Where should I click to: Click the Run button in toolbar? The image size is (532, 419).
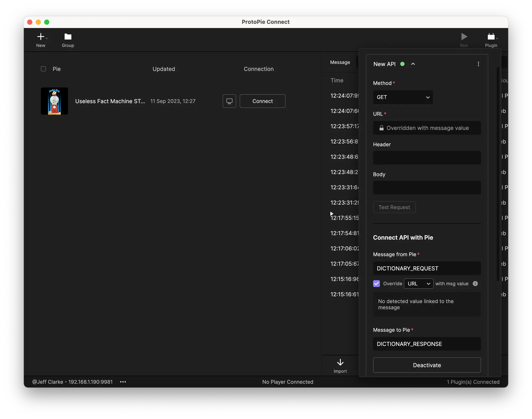pyautogui.click(x=463, y=39)
